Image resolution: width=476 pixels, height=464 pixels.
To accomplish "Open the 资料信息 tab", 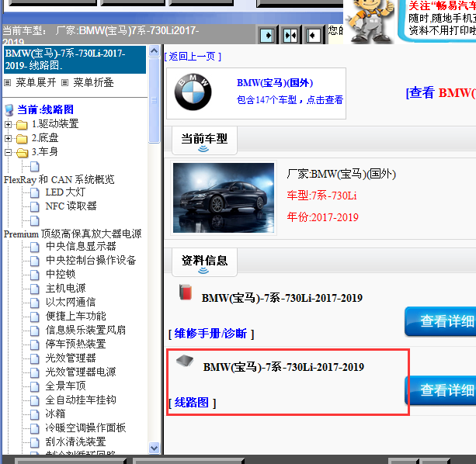I will coord(204,262).
